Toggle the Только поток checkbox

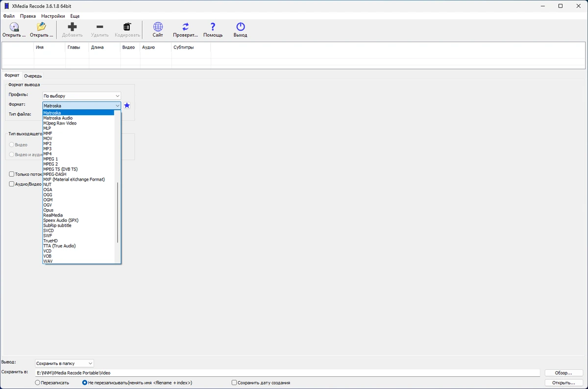[x=12, y=174]
